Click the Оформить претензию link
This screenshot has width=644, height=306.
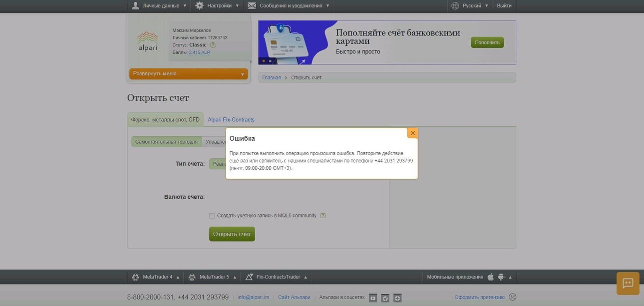(479, 298)
